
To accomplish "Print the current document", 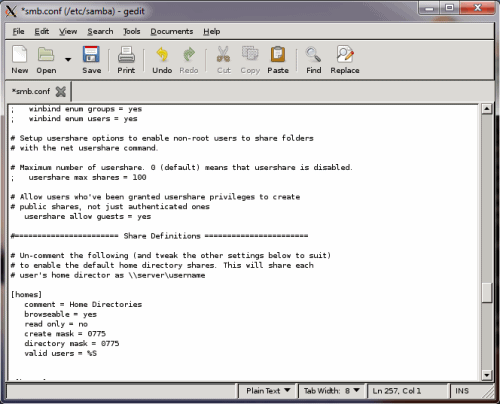I will point(126,54).
